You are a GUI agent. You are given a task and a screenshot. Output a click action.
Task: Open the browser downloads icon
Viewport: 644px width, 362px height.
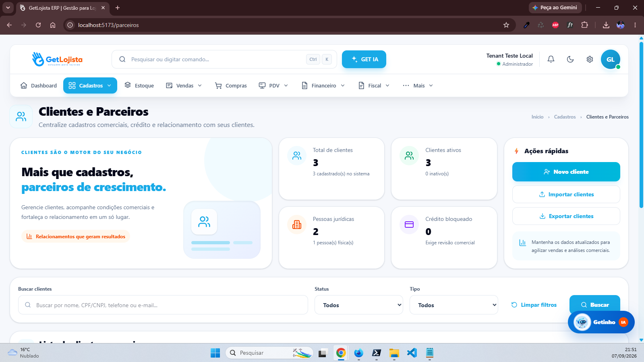point(606,25)
